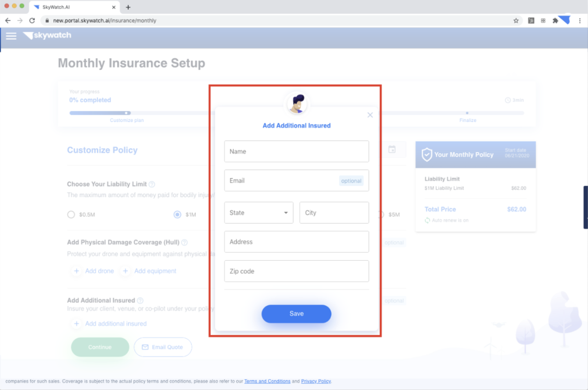Select the $0.5M liability limit radio button
Image resolution: width=588 pixels, height=390 pixels.
tap(71, 214)
